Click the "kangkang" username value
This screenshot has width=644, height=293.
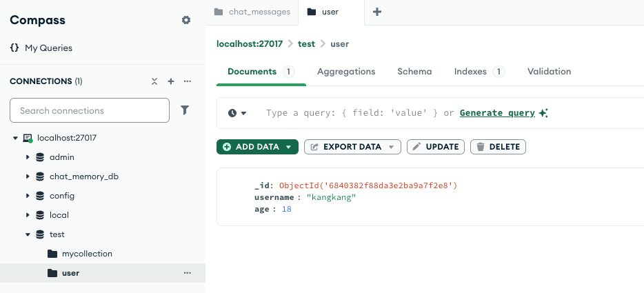(332, 198)
